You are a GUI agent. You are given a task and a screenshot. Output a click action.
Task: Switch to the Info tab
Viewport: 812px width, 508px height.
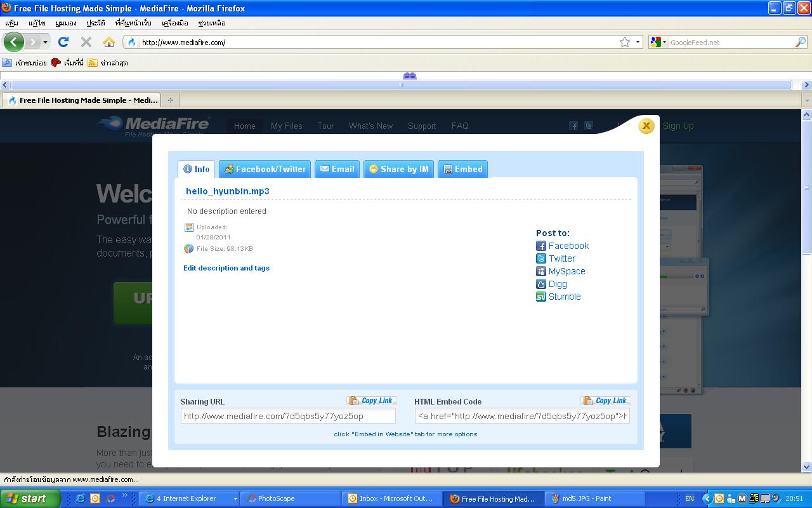pos(196,169)
